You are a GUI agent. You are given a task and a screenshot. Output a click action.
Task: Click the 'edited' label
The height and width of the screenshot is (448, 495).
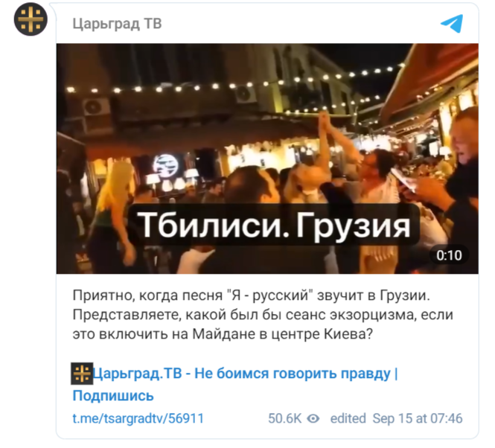tap(348, 419)
